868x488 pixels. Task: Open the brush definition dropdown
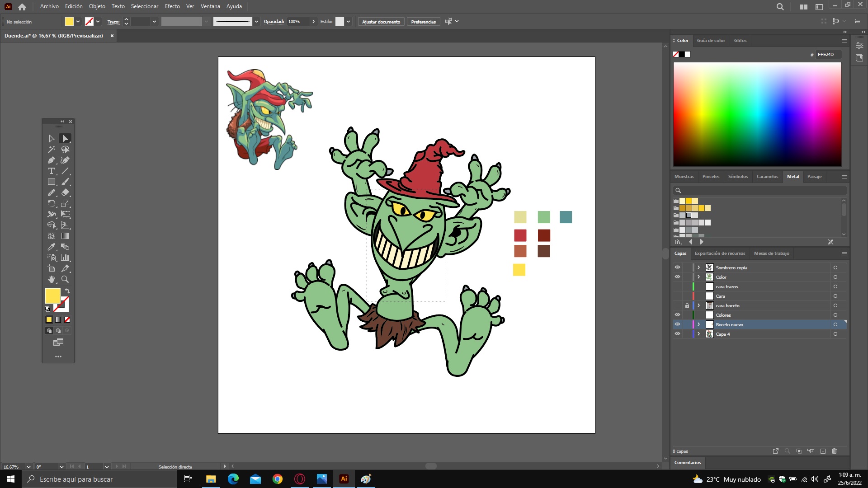click(256, 21)
